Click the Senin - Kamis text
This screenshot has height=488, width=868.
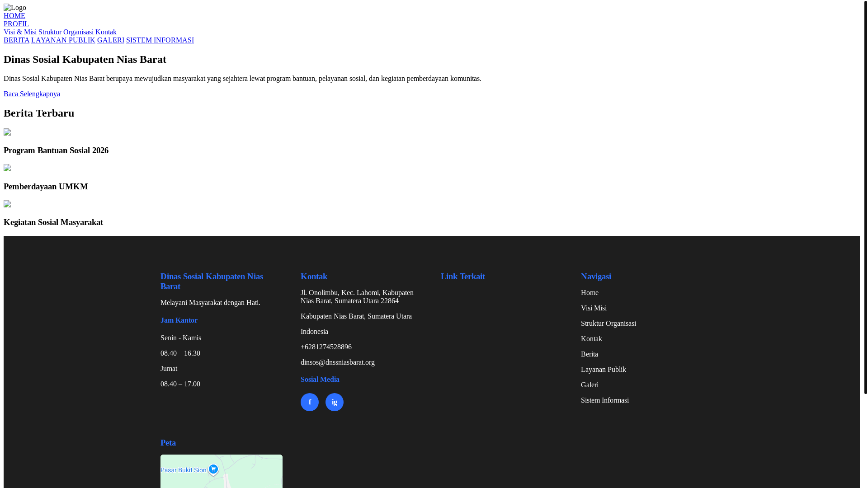tap(181, 338)
